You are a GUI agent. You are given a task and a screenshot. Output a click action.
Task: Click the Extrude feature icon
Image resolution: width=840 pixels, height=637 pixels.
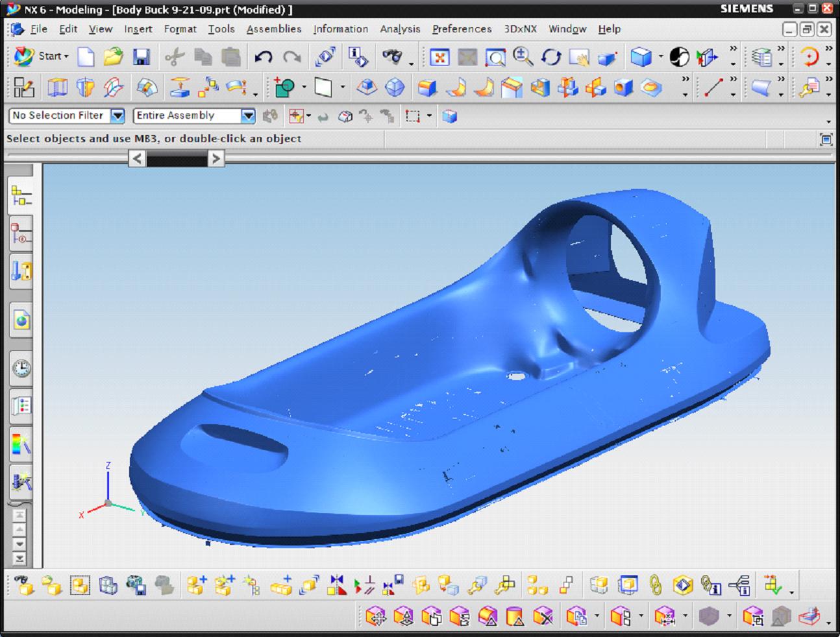(58, 88)
